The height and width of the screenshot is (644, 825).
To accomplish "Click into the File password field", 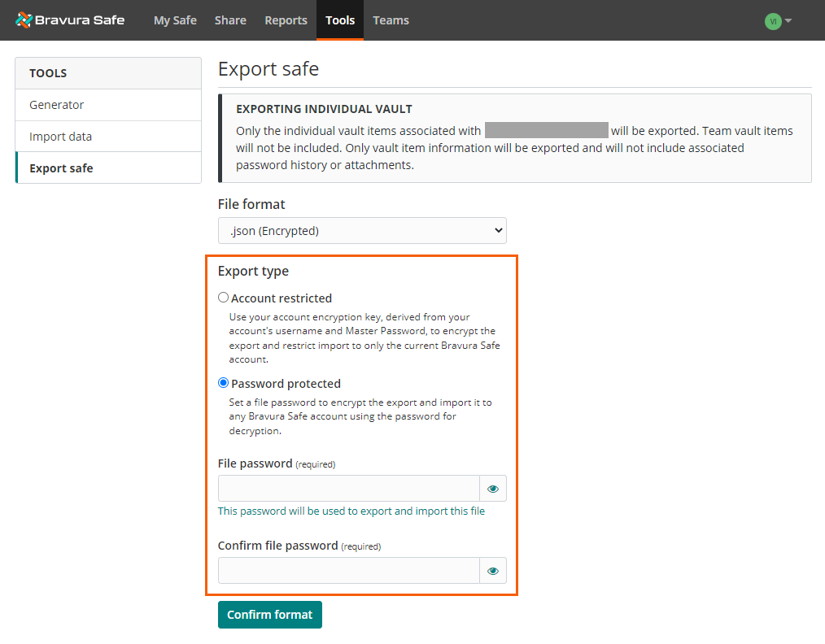I will (348, 488).
